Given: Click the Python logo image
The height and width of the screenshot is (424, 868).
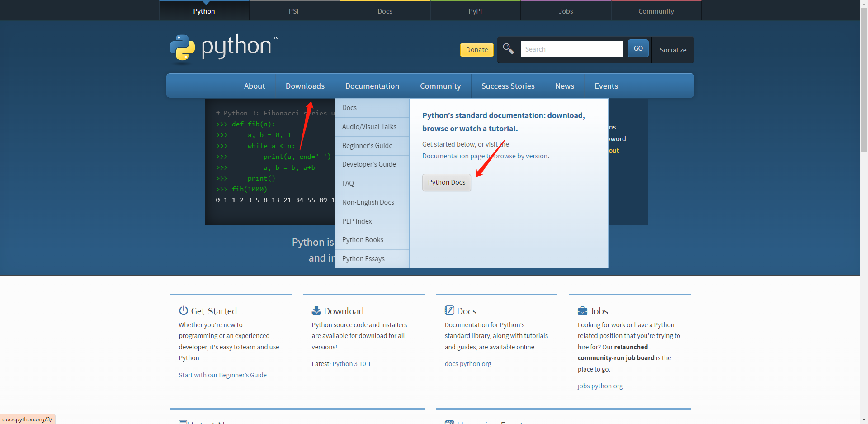Looking at the screenshot, I should (x=224, y=48).
